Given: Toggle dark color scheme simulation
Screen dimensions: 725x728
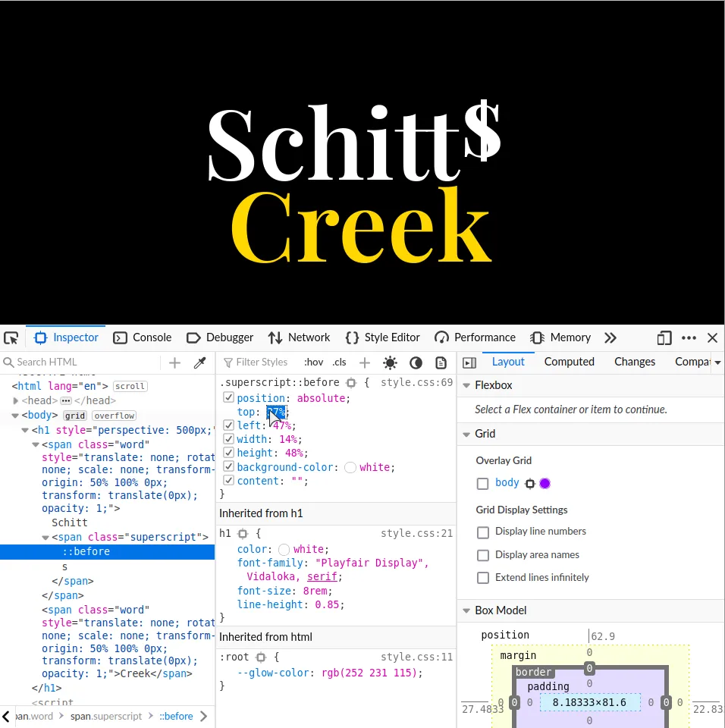Looking at the screenshot, I should pyautogui.click(x=416, y=362).
